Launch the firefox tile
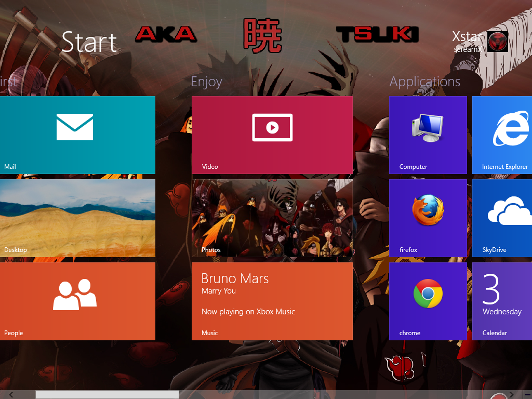 pyautogui.click(x=428, y=218)
